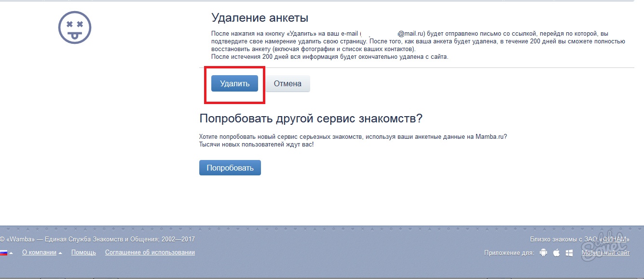Click the Russian flag language icon
The image size is (644, 279).
coord(3,253)
